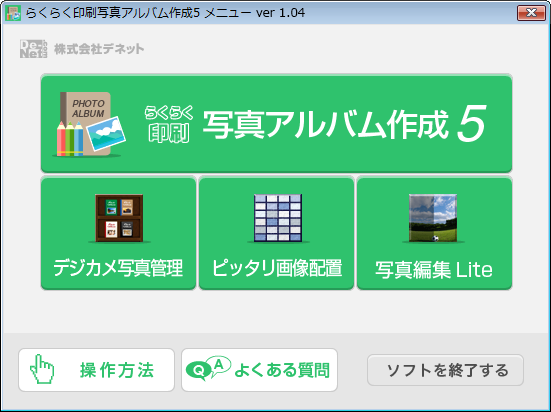Close the menu window
This screenshot has height=412, width=551.
[x=531, y=13]
